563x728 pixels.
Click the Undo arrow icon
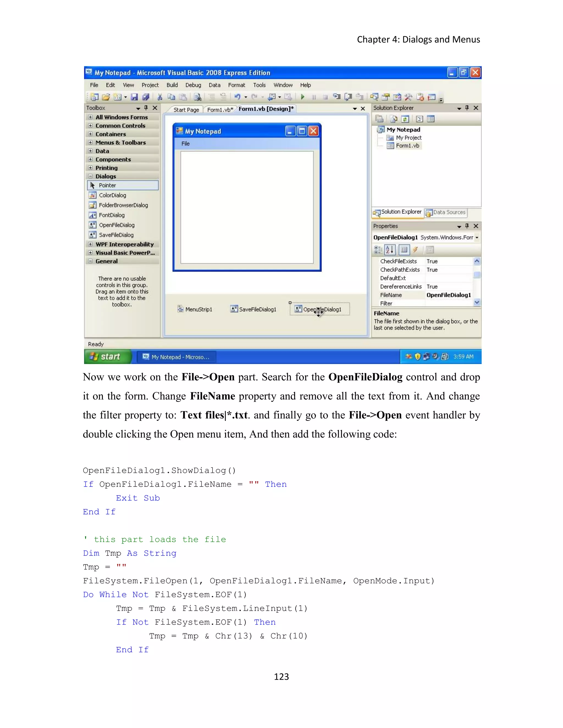(x=238, y=97)
